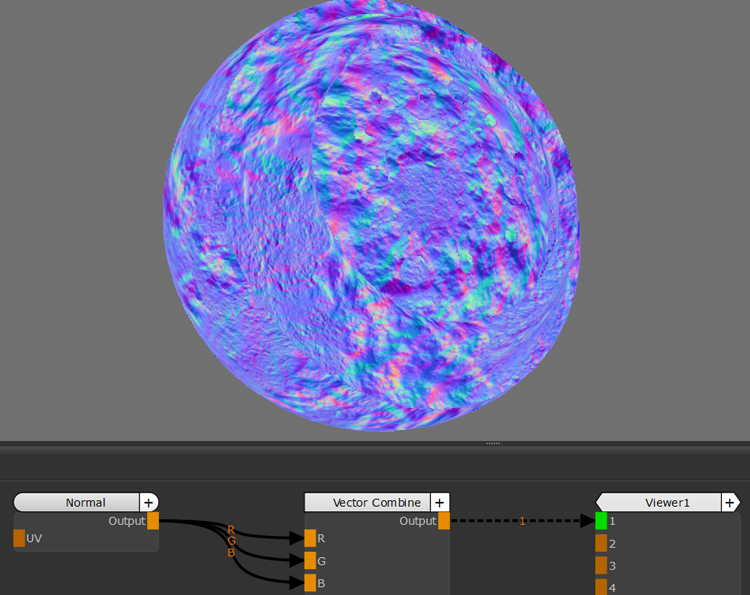The height and width of the screenshot is (595, 750).
Task: Click Viewer1 input port 4
Action: tap(601, 586)
